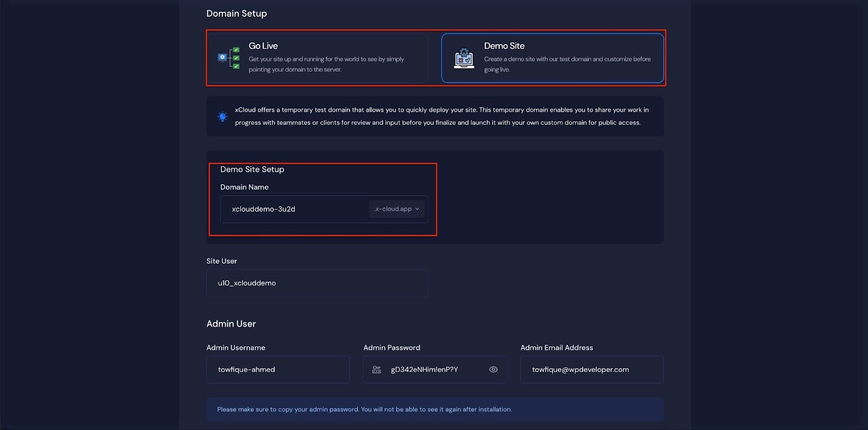Image resolution: width=868 pixels, height=430 pixels.
Task: Click the Admin Username label
Action: point(235,347)
